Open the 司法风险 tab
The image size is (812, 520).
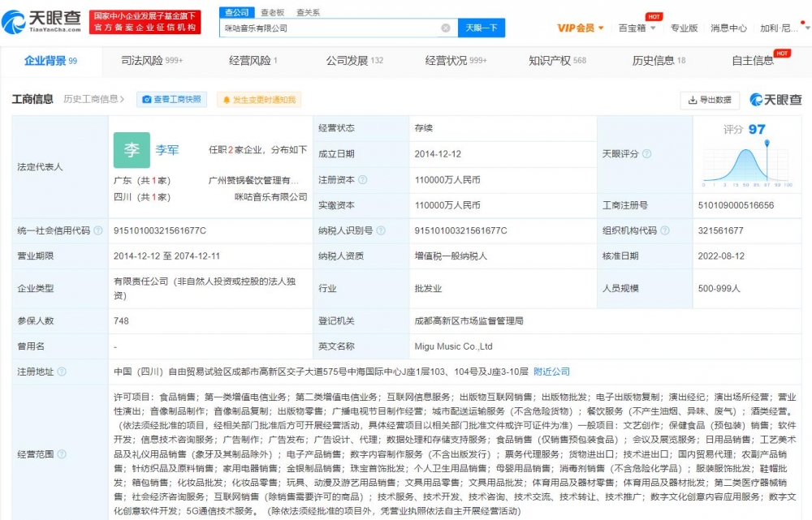pos(152,61)
